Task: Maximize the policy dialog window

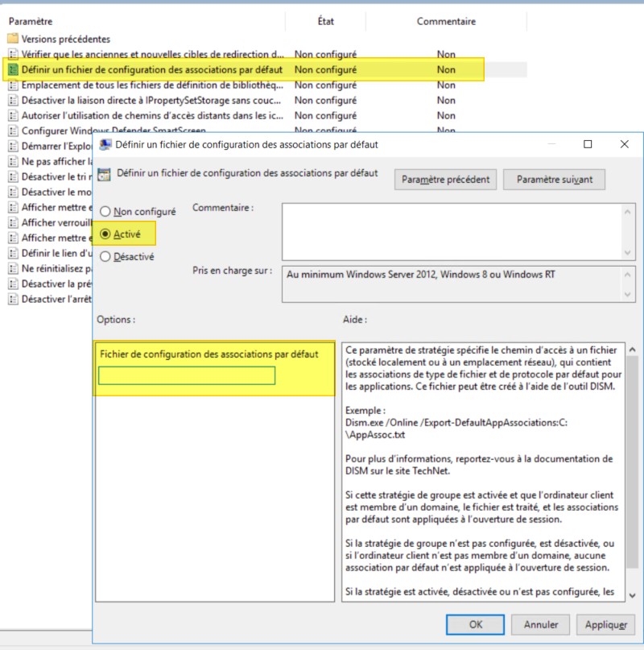Action: 587,144
